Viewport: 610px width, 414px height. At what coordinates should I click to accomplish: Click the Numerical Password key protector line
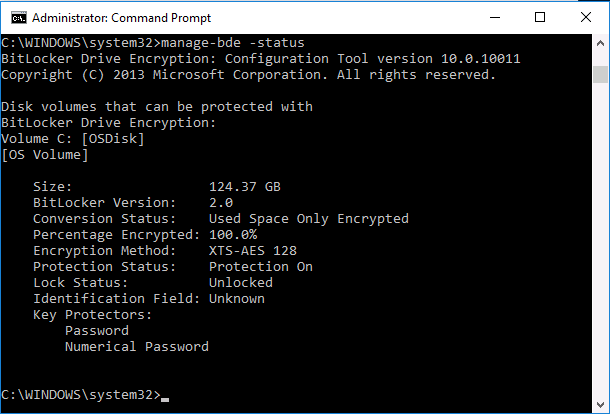tap(137, 346)
